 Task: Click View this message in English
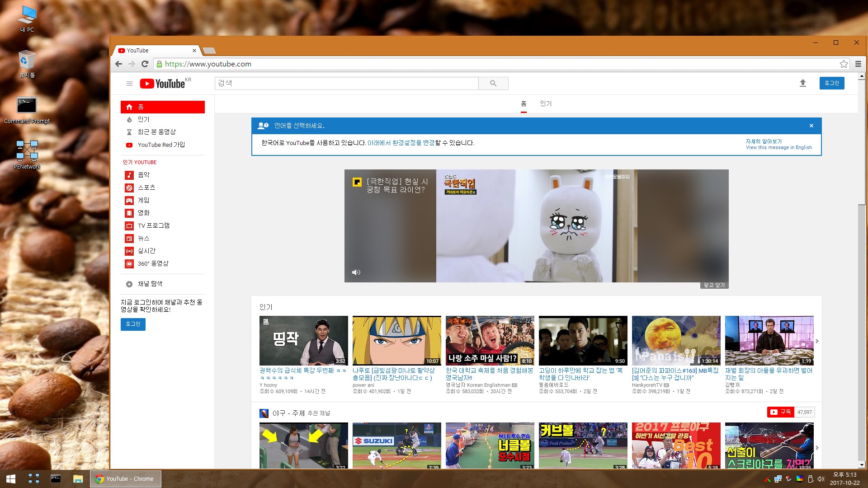(x=779, y=148)
